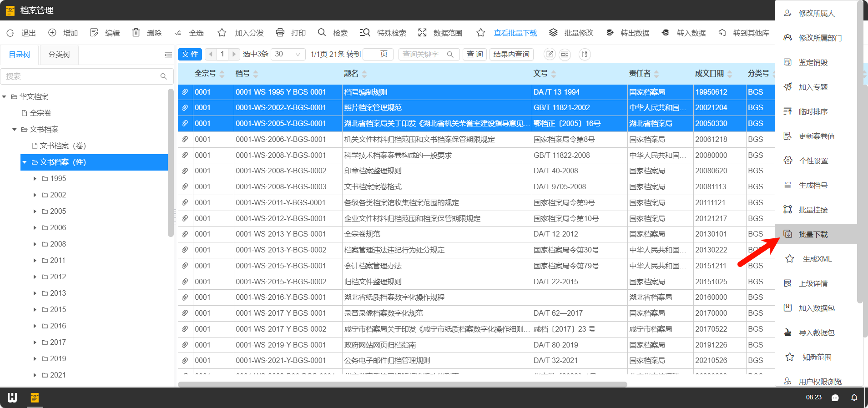This screenshot has width=868, height=408.
Task: Click the 删除 trash icon
Action: pyautogui.click(x=136, y=33)
